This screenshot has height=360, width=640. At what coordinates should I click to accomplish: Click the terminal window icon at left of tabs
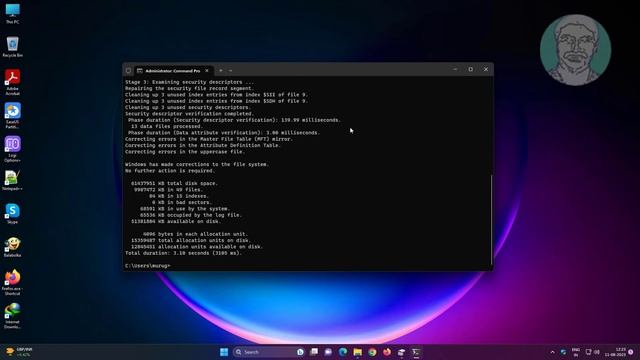[x=129, y=71]
